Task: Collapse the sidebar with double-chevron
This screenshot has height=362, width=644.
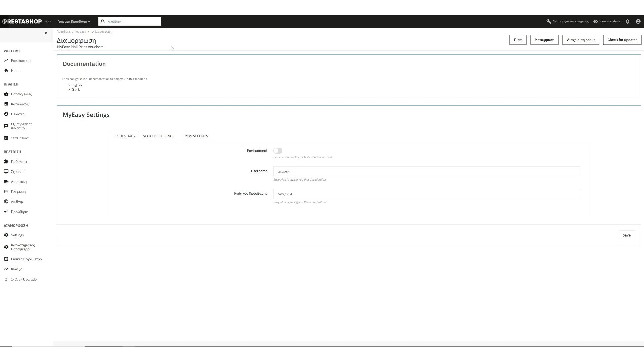Action: (46, 33)
